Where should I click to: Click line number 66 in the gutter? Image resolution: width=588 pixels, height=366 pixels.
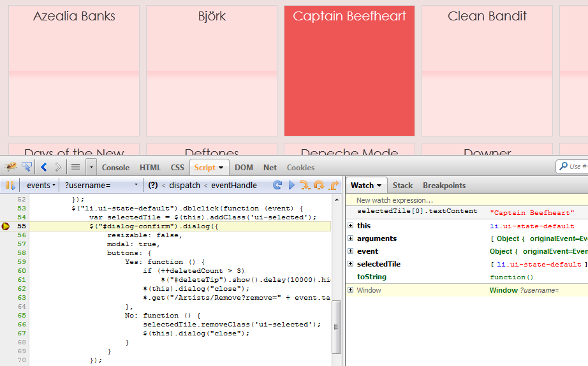(22, 325)
